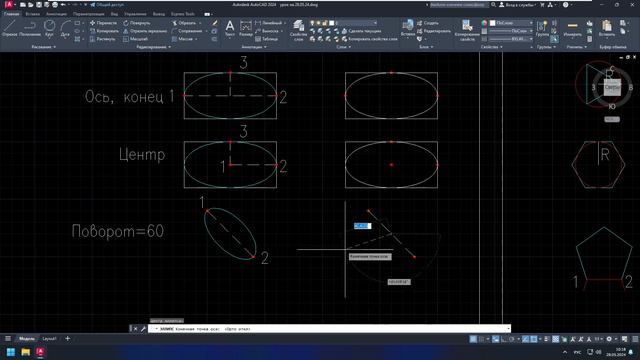Click the Массив (Array) tool
Image resolution: width=640 pixels, height=360 pixels.
click(182, 39)
